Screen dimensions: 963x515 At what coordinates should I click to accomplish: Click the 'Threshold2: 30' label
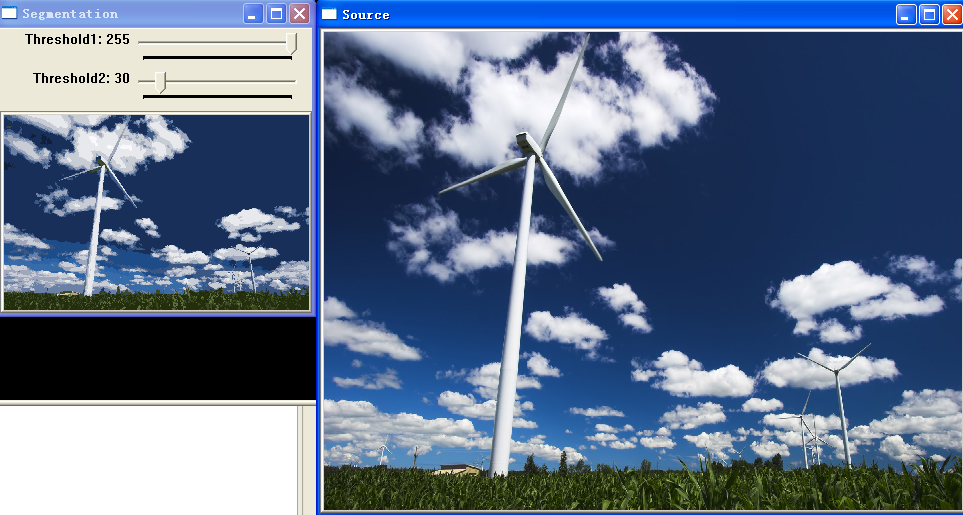[x=81, y=79]
